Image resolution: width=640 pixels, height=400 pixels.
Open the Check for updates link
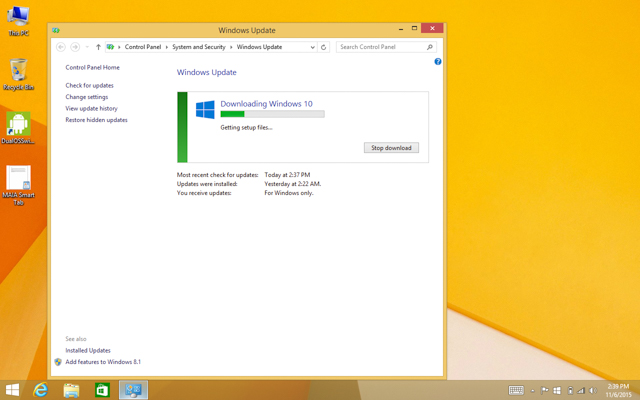(x=89, y=86)
